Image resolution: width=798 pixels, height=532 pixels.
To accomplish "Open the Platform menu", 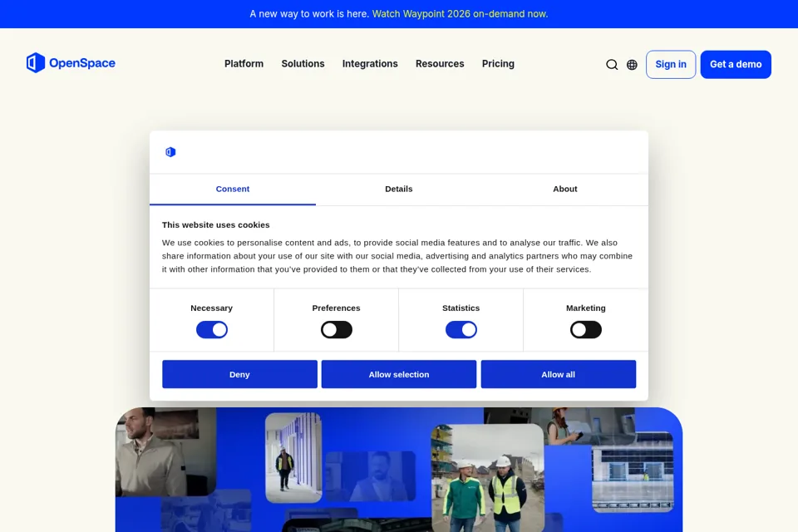I will (x=244, y=64).
